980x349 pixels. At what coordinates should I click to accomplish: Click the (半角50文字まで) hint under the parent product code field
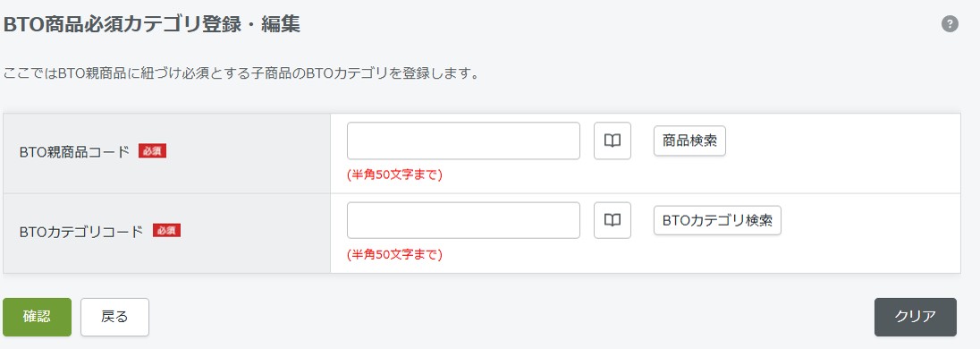pos(394,175)
